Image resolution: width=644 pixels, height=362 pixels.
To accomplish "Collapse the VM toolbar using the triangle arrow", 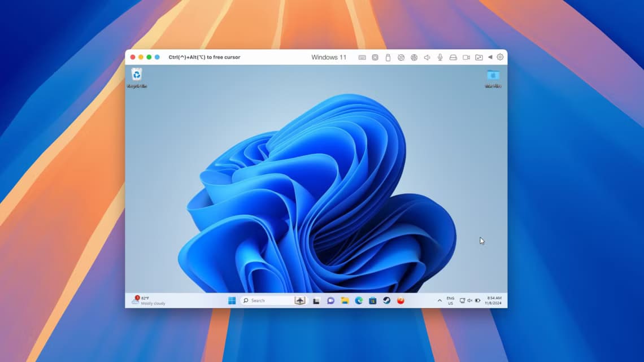I will coord(490,57).
